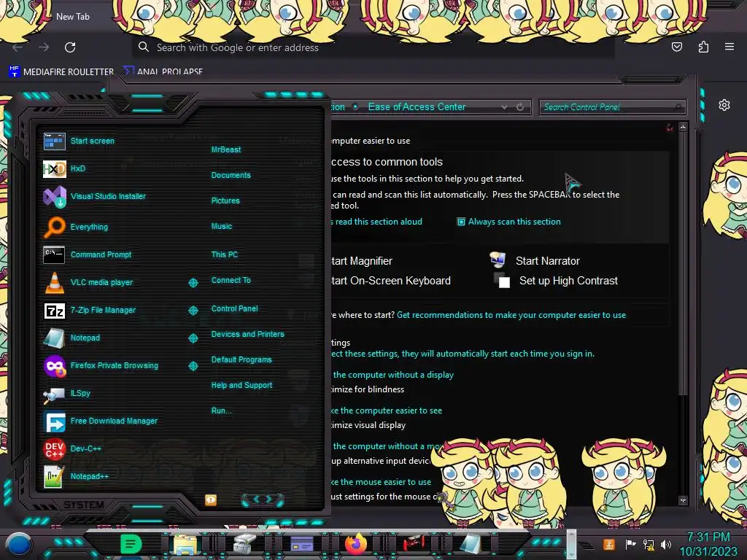747x560 pixels.
Task: Open ILSpy icon
Action: (54, 394)
